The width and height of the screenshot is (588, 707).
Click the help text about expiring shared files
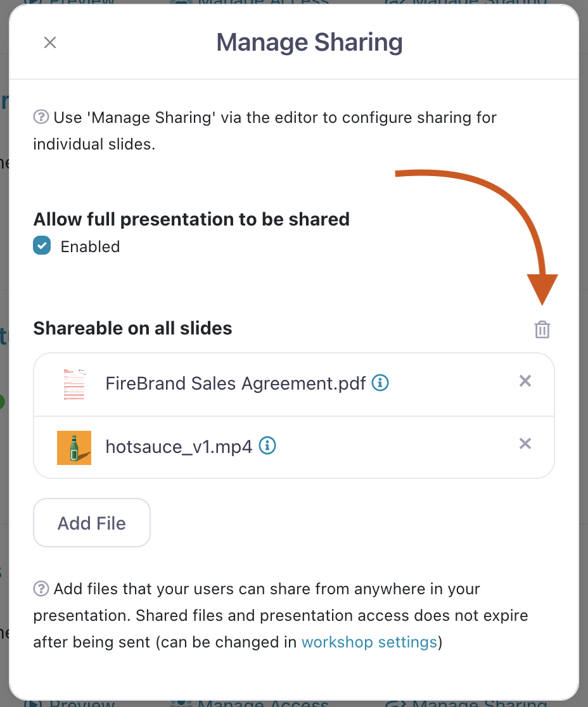click(x=280, y=616)
